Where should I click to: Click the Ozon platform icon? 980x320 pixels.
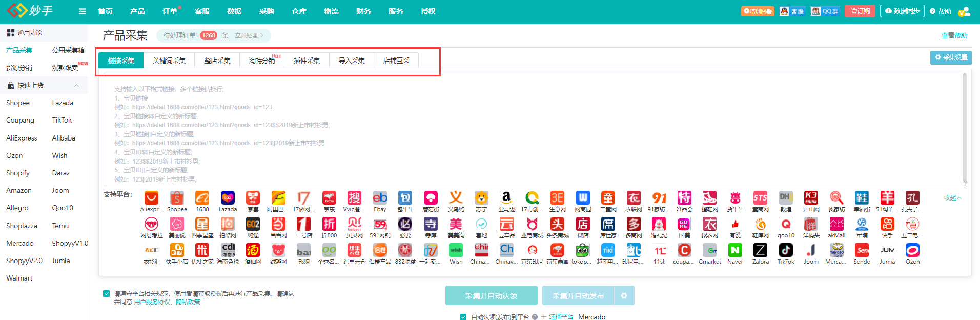912,250
